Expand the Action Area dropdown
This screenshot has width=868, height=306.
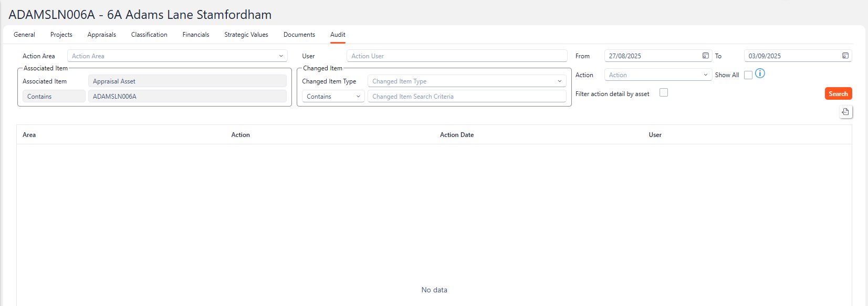point(281,56)
